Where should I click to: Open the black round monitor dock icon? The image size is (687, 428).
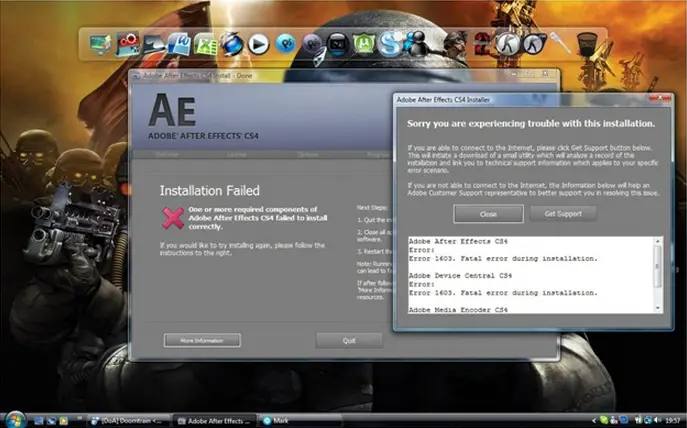coord(337,44)
